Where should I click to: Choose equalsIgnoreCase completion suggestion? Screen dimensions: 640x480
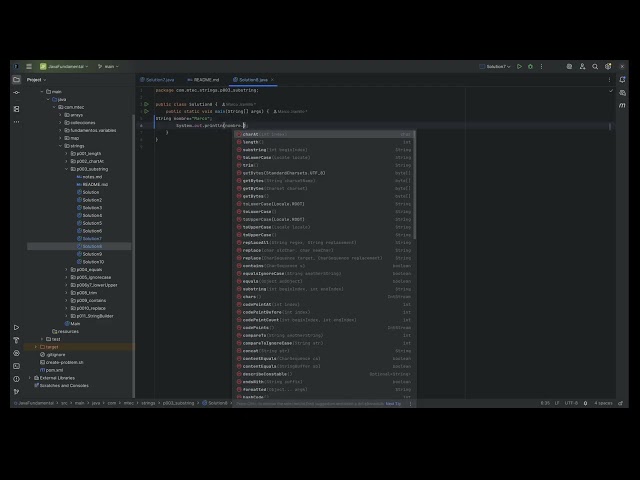click(324, 273)
